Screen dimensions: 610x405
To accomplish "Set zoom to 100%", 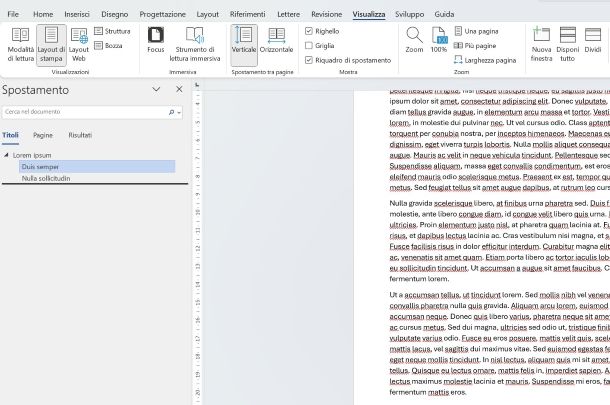I will pos(439,40).
